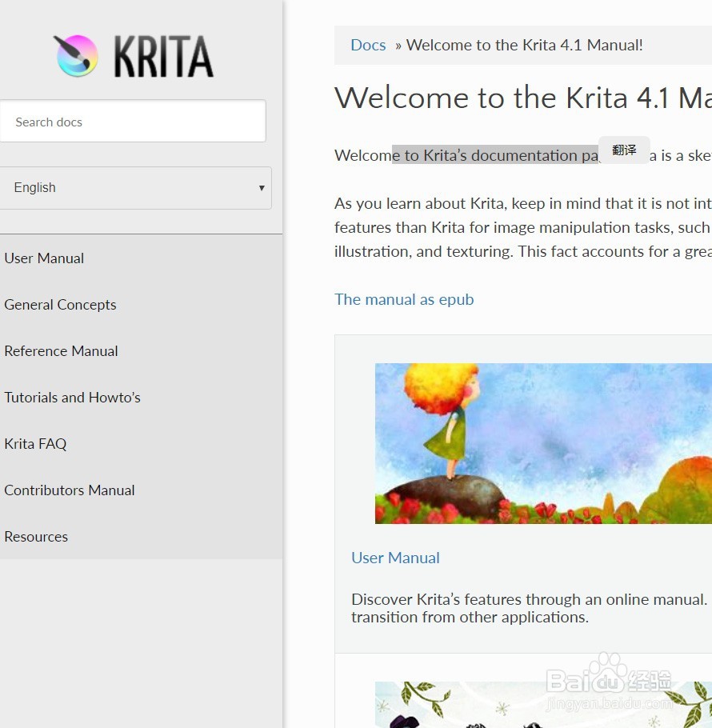Click the KRITA wordmark in the sidebar header
The height and width of the screenshot is (728, 712).
point(164,57)
